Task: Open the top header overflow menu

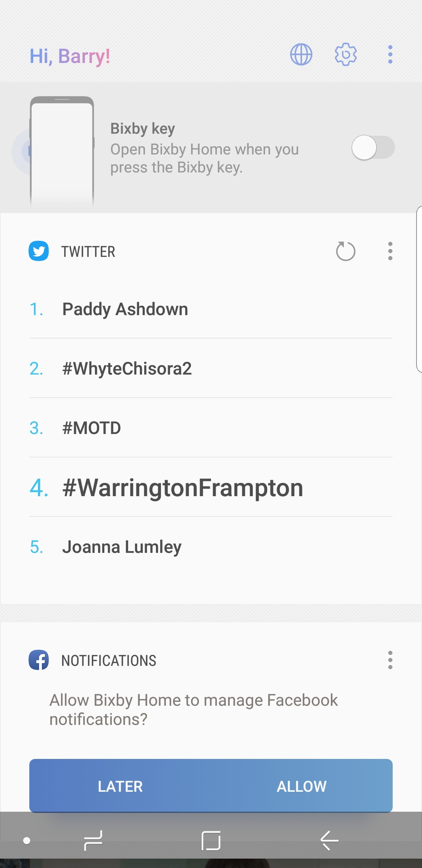Action: pos(390,55)
